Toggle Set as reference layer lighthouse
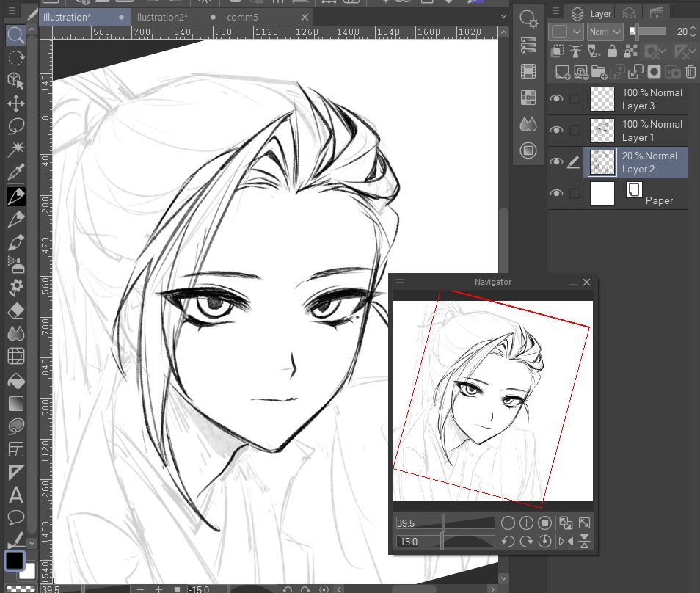The image size is (700, 593). pyautogui.click(x=575, y=51)
